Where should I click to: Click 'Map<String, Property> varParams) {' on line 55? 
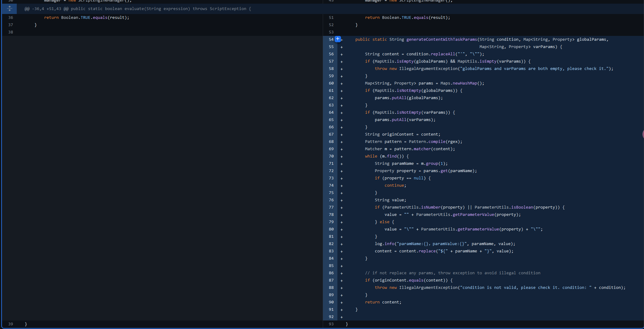tap(521, 47)
